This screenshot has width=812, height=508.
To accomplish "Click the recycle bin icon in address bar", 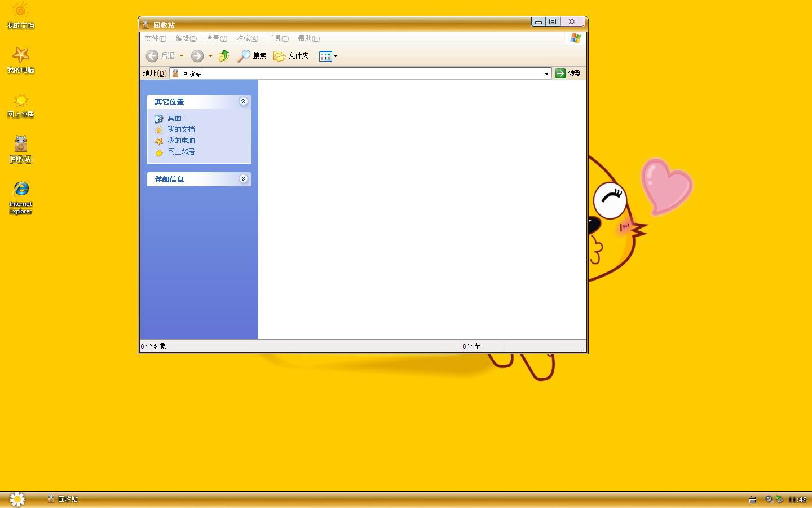I will [x=175, y=73].
